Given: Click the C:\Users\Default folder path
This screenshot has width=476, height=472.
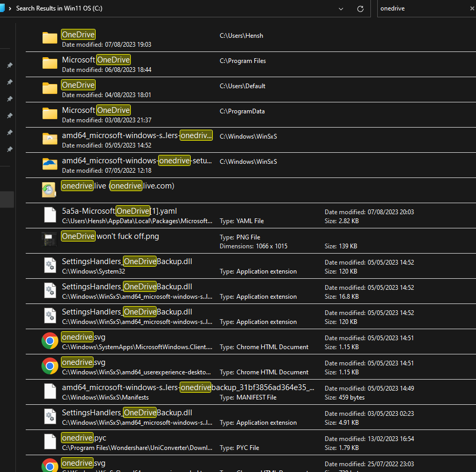Looking at the screenshot, I should coord(242,86).
